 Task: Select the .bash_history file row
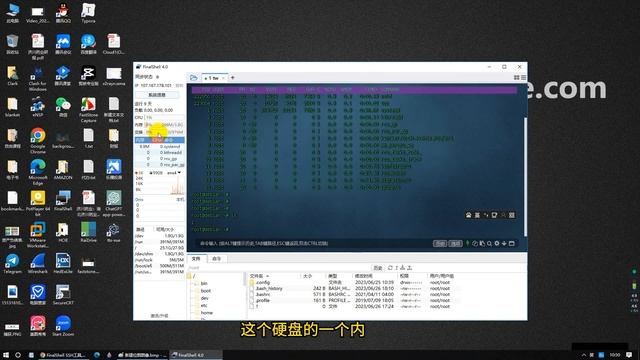coord(351,288)
